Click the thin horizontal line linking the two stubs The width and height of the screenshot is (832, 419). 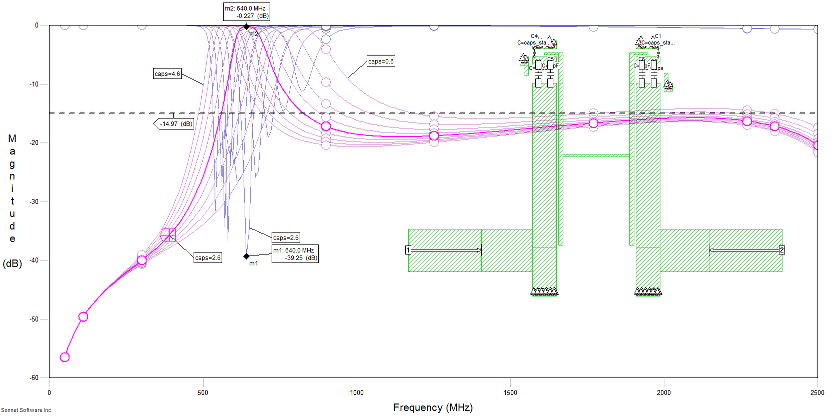[x=596, y=155]
